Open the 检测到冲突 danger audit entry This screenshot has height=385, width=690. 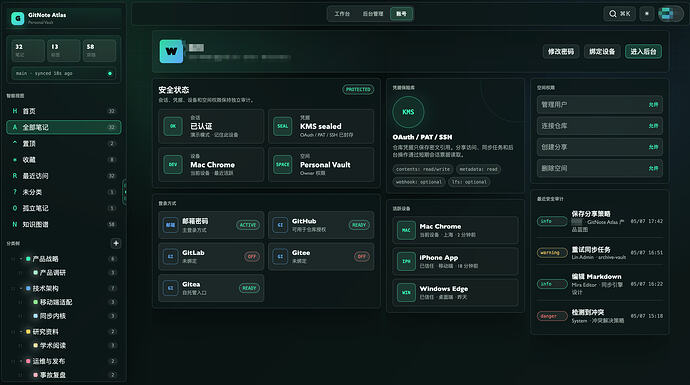[x=600, y=316]
